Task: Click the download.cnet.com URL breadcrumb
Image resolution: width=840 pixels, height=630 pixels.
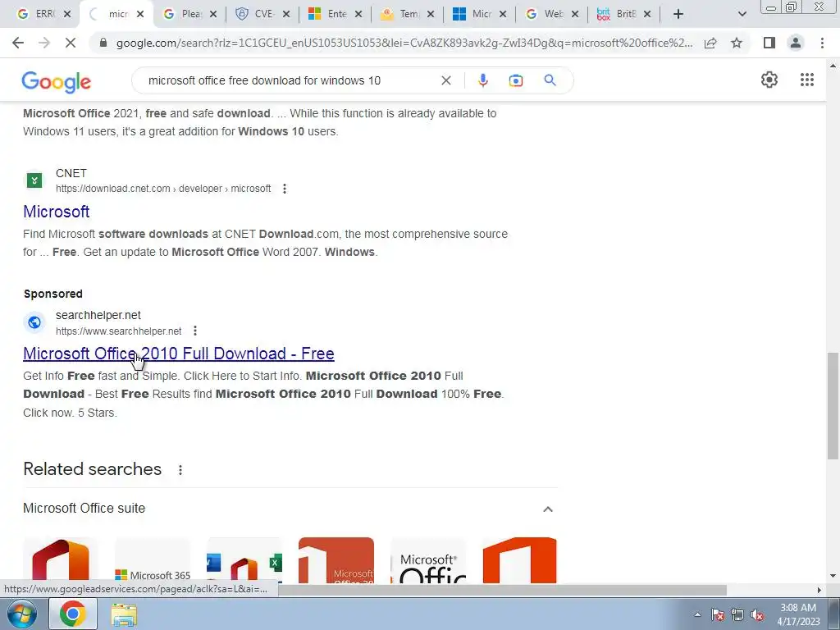Action: point(163,189)
